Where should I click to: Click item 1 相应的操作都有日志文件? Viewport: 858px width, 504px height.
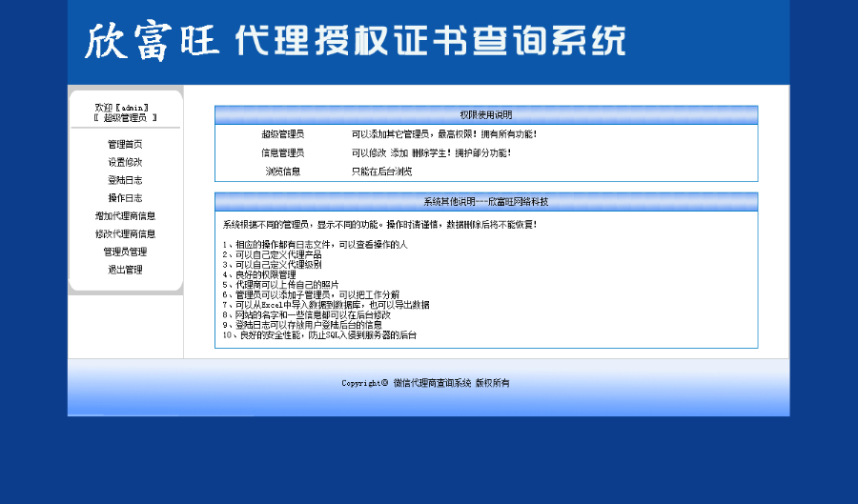pos(315,245)
